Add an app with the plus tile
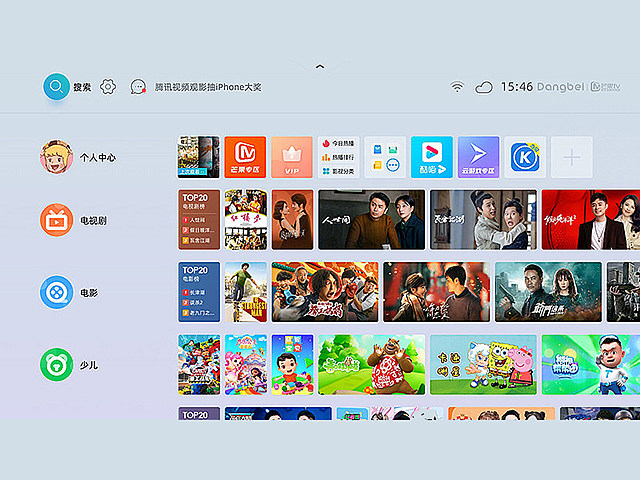The image size is (640, 480). click(571, 157)
